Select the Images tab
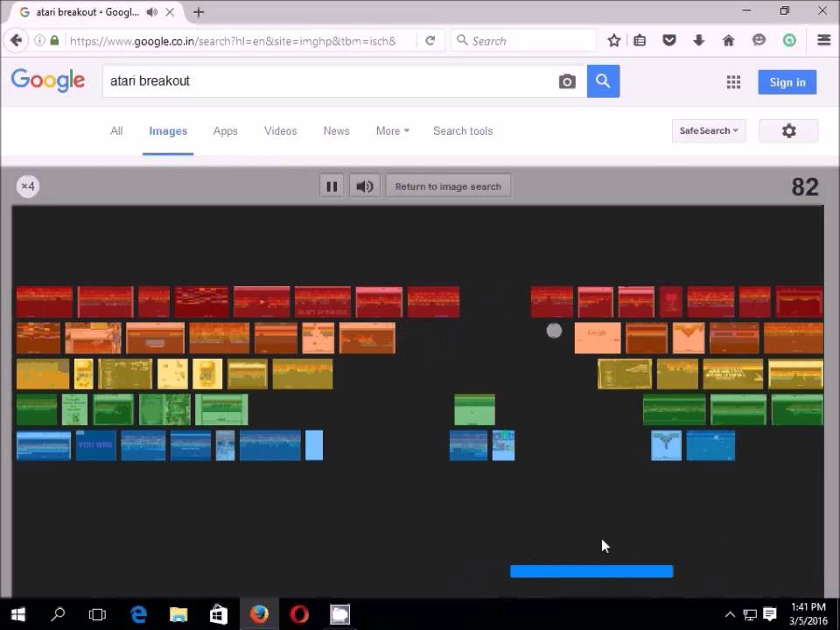Image resolution: width=840 pixels, height=630 pixels. 168,130
